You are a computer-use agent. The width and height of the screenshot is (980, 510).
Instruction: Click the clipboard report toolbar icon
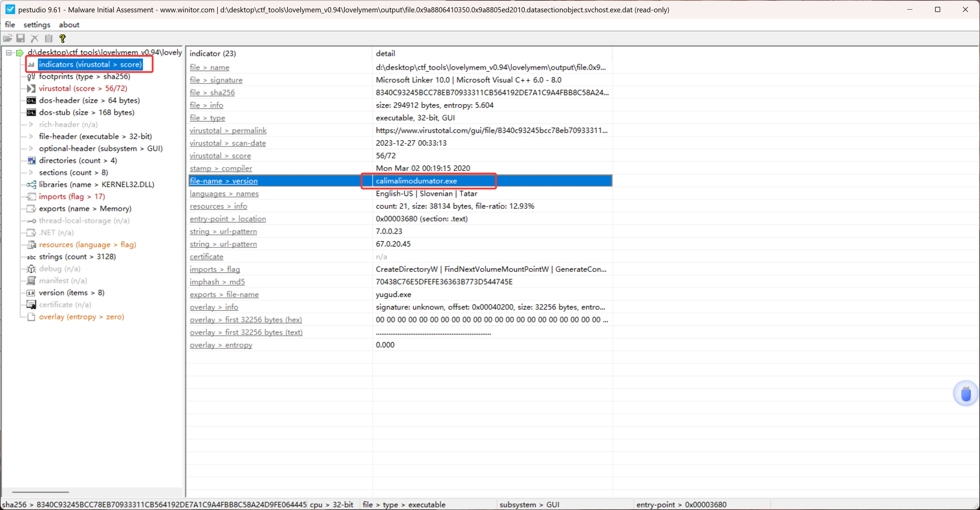point(49,38)
